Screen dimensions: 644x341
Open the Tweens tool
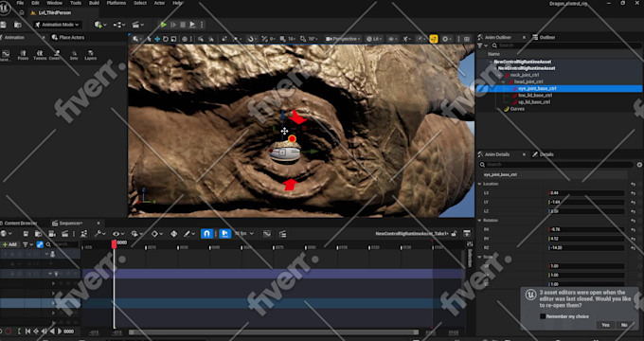pyautogui.click(x=40, y=55)
